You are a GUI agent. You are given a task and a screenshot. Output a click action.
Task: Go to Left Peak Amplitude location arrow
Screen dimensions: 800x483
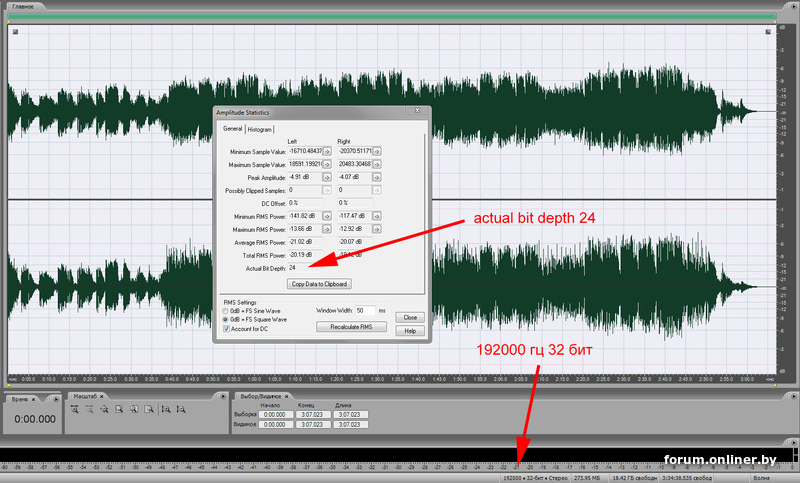(327, 177)
